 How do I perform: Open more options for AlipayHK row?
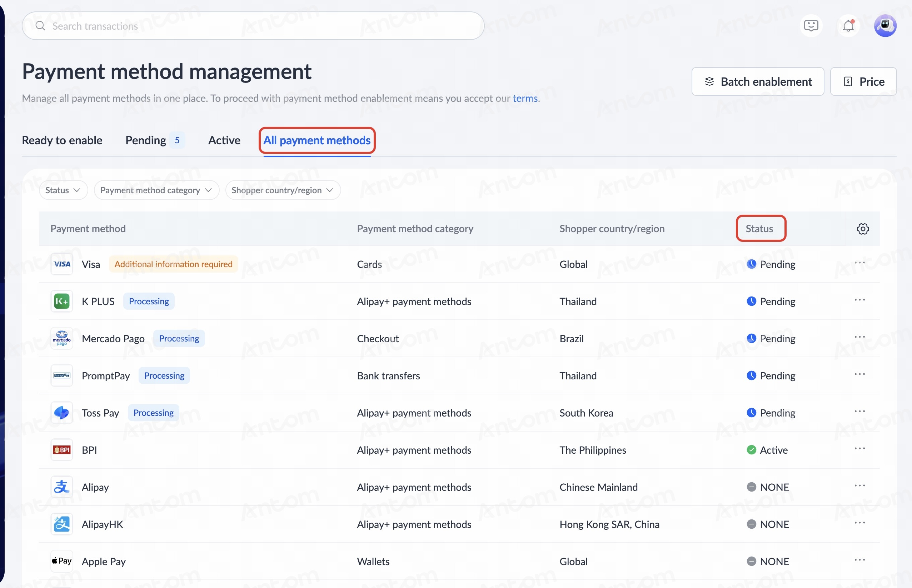pos(860,523)
